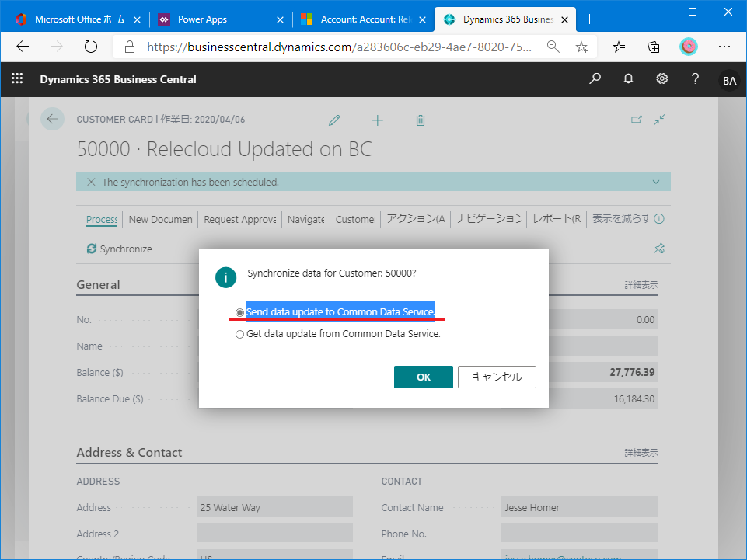
Task: Click the trash delete icon on customer card
Action: (421, 120)
